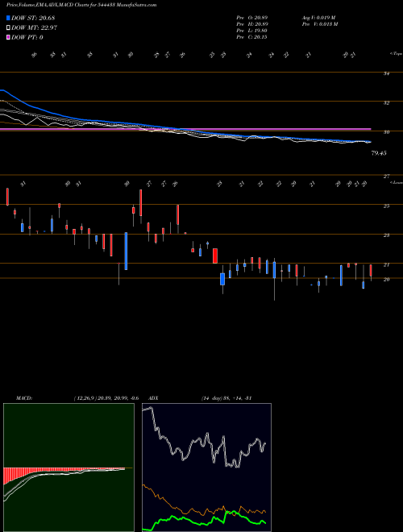403x532 pixels.
Task: Click the horizontal magenta DOW PT line
Action: click(185, 129)
